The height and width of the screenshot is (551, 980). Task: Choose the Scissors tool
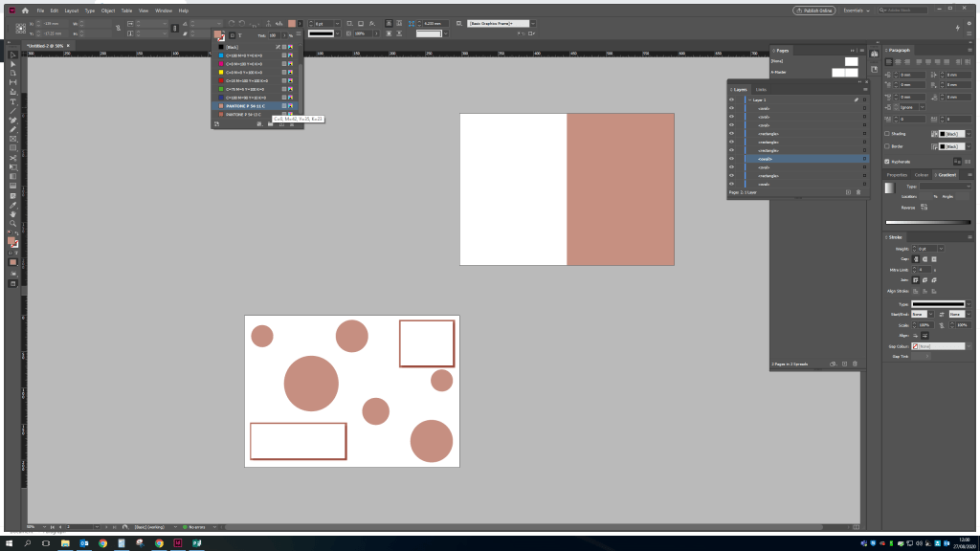pyautogui.click(x=12, y=157)
